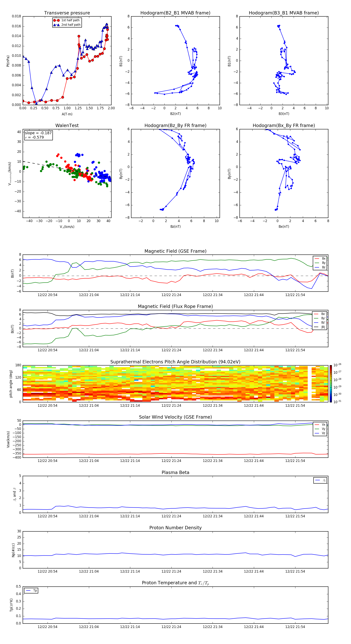This screenshot has width=351, height=644.
Task: Click the beta_p legend in Plasma Beta plot
Action: 320,480
